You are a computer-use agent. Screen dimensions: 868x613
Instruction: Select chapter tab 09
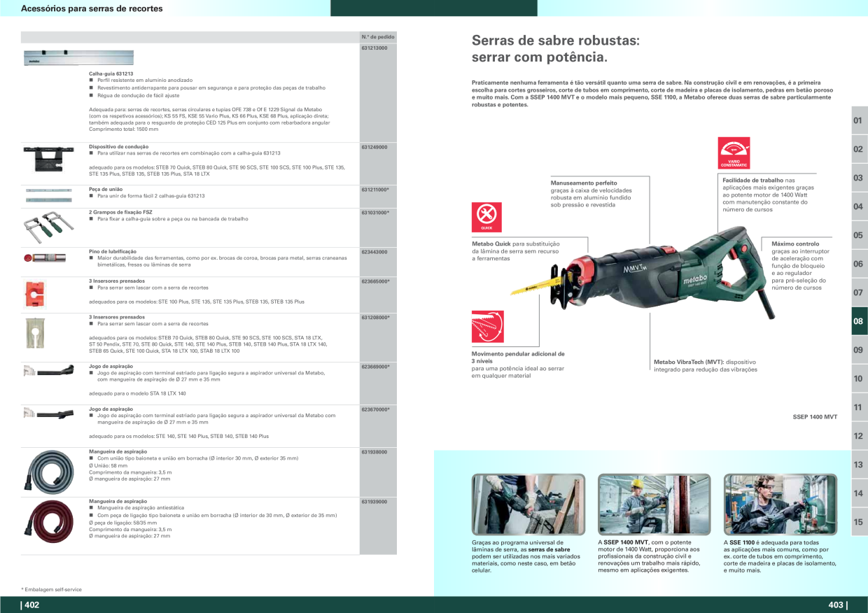(x=859, y=350)
